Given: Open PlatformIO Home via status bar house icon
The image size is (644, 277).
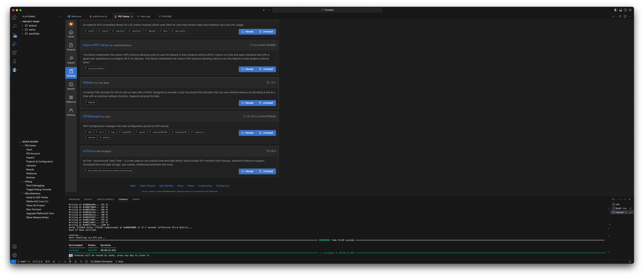Looking at the screenshot, I should [x=54, y=261].
